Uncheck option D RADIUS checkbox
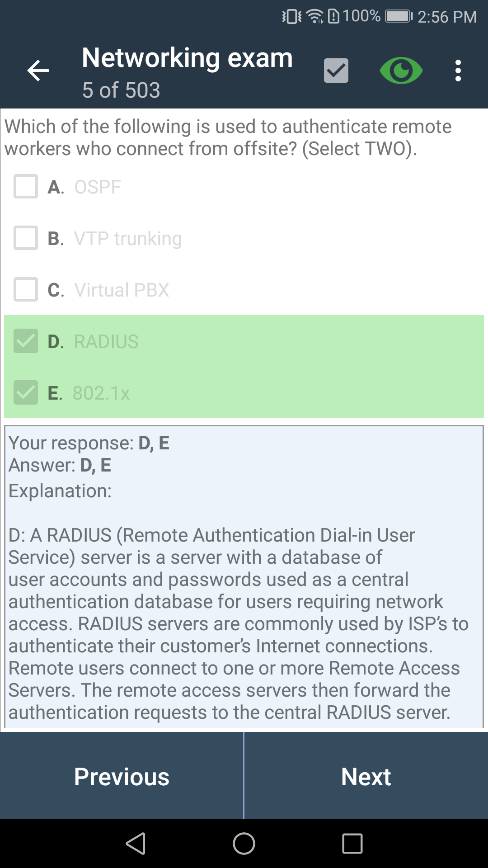The width and height of the screenshot is (488, 868). [x=26, y=341]
